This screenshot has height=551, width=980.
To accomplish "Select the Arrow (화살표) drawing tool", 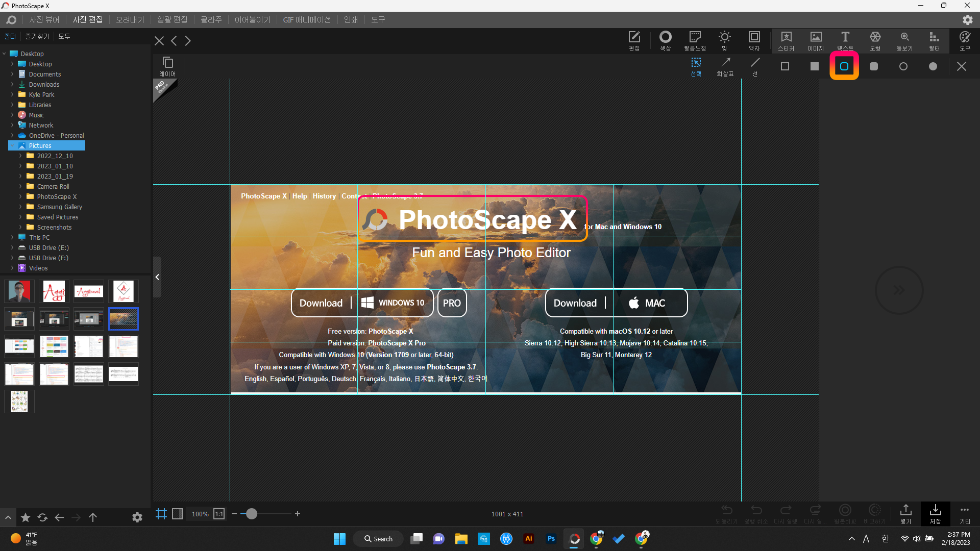I will (725, 66).
